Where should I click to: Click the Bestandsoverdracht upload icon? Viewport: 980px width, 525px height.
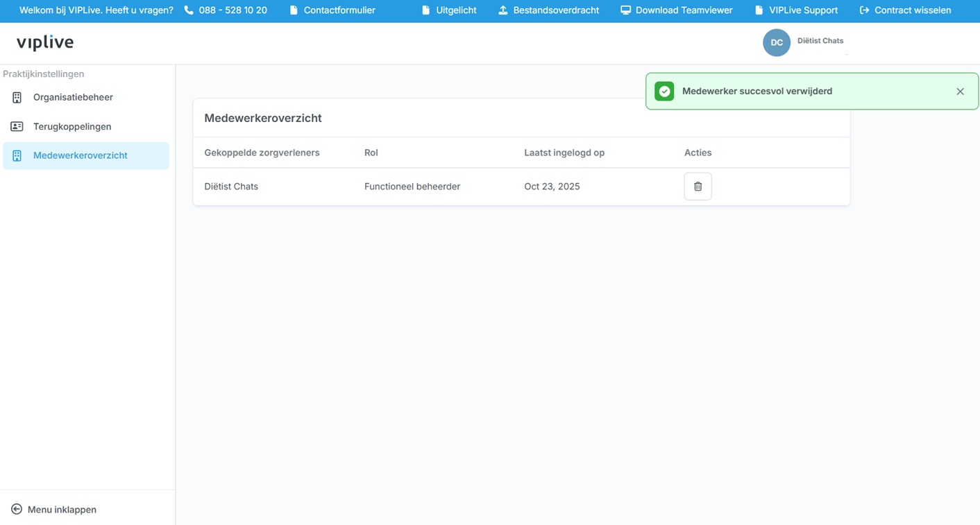tap(503, 10)
